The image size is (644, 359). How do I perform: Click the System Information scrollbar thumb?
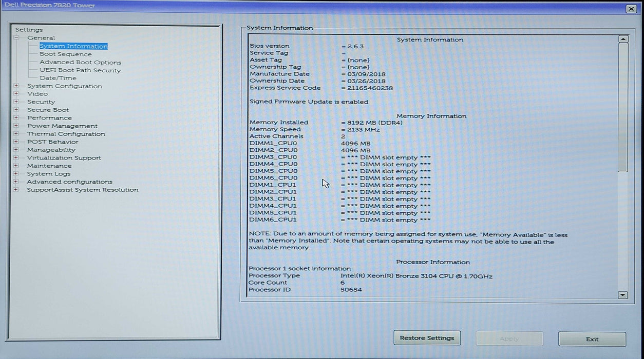623,108
